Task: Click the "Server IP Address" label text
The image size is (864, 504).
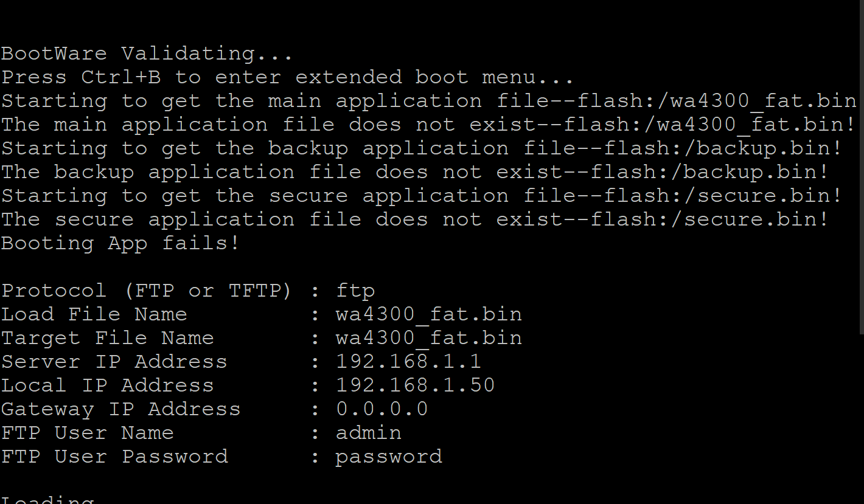Action: coord(114,362)
